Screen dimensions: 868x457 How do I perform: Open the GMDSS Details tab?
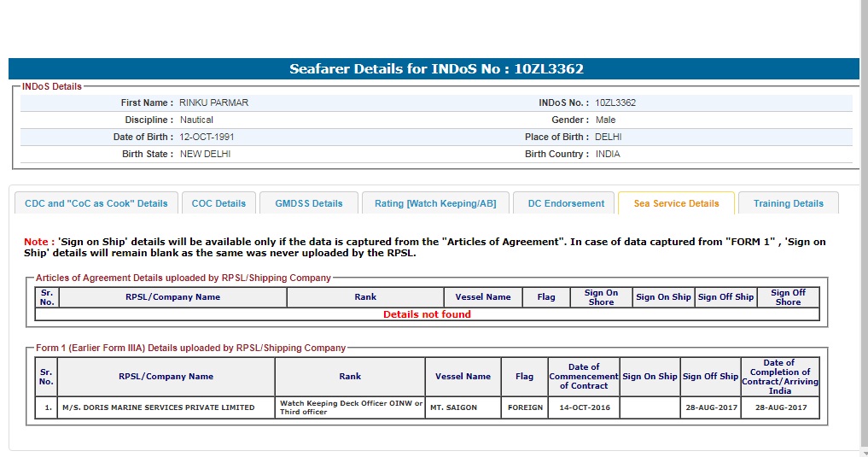[308, 203]
